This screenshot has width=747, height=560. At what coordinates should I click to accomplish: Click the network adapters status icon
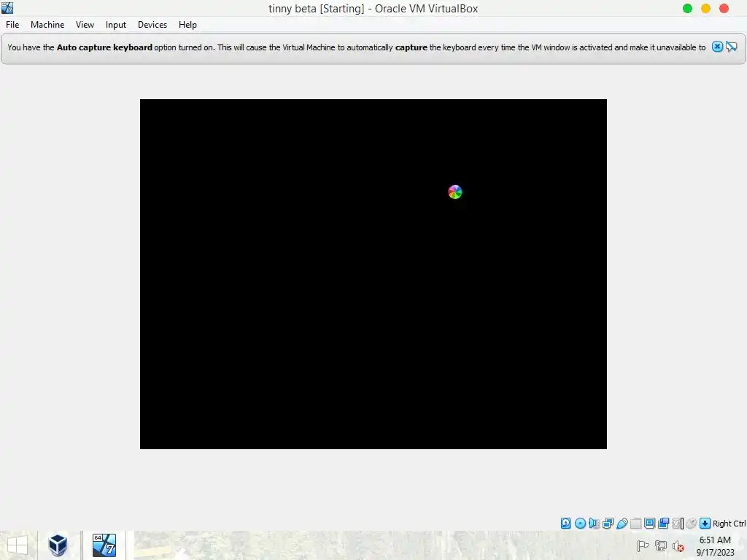click(x=608, y=524)
